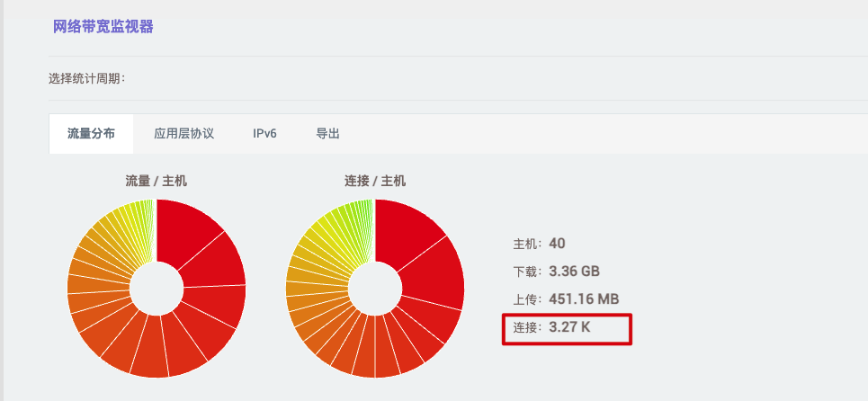Click the 流量 / 主机 chart heading
The image size is (868, 401).
click(x=157, y=181)
